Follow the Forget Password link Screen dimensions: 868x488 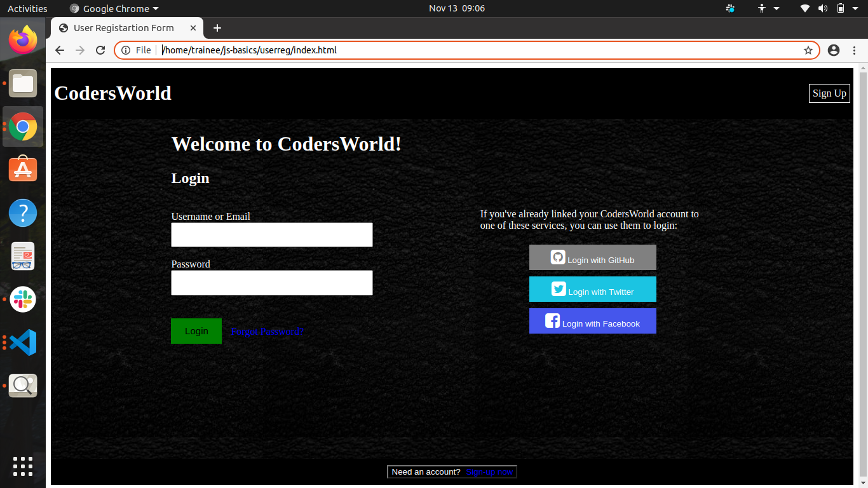[267, 332]
